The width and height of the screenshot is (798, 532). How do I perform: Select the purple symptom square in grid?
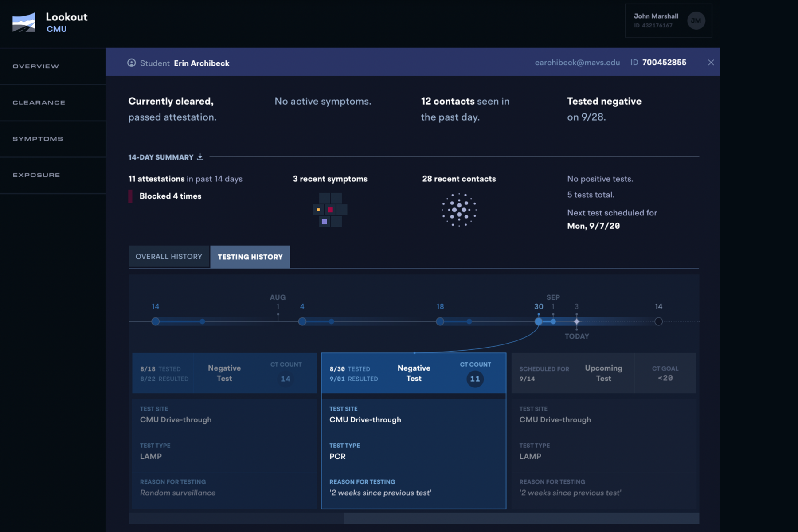coord(325,221)
